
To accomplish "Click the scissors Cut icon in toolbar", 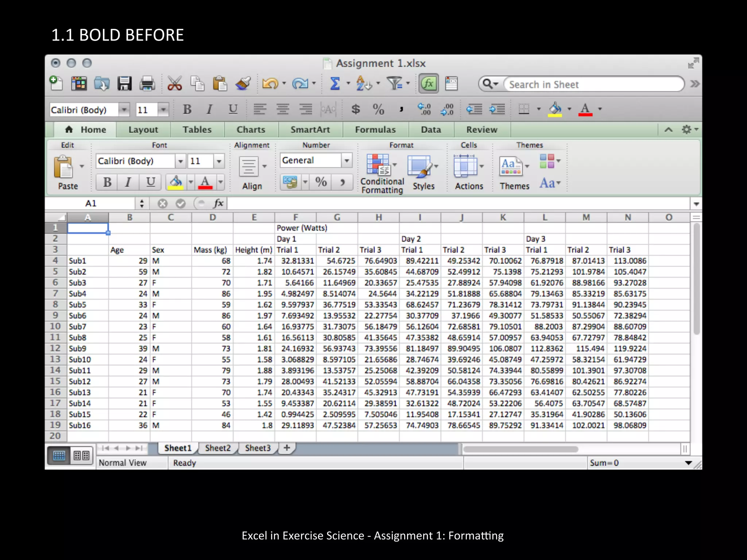I will click(174, 84).
